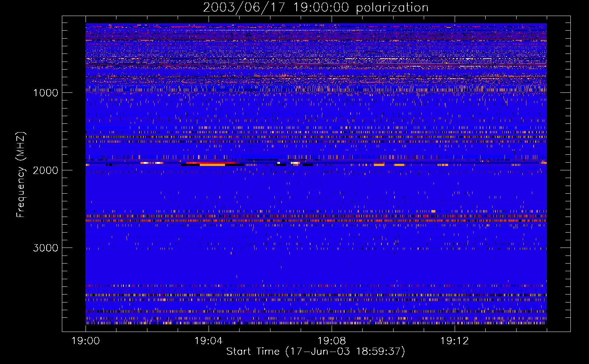Click the 19:04 time tick label
This screenshot has width=589, height=364.
click(x=209, y=341)
